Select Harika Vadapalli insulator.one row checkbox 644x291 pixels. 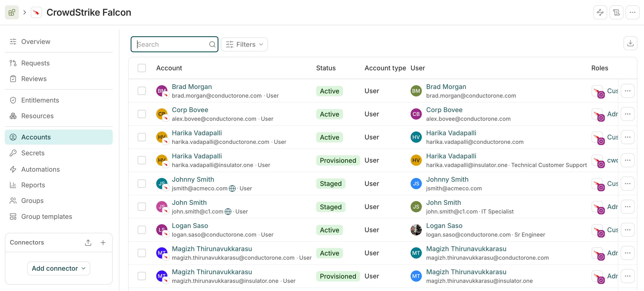click(x=142, y=160)
